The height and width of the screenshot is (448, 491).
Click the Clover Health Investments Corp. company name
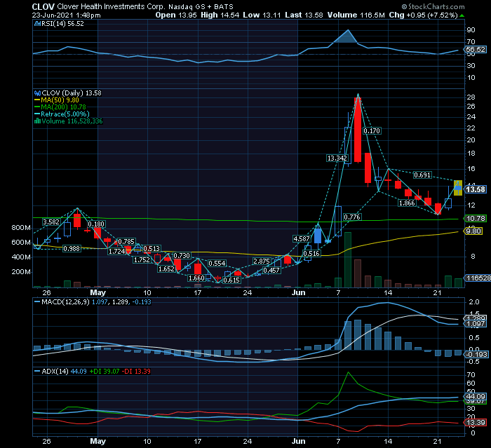pyautogui.click(x=111, y=6)
